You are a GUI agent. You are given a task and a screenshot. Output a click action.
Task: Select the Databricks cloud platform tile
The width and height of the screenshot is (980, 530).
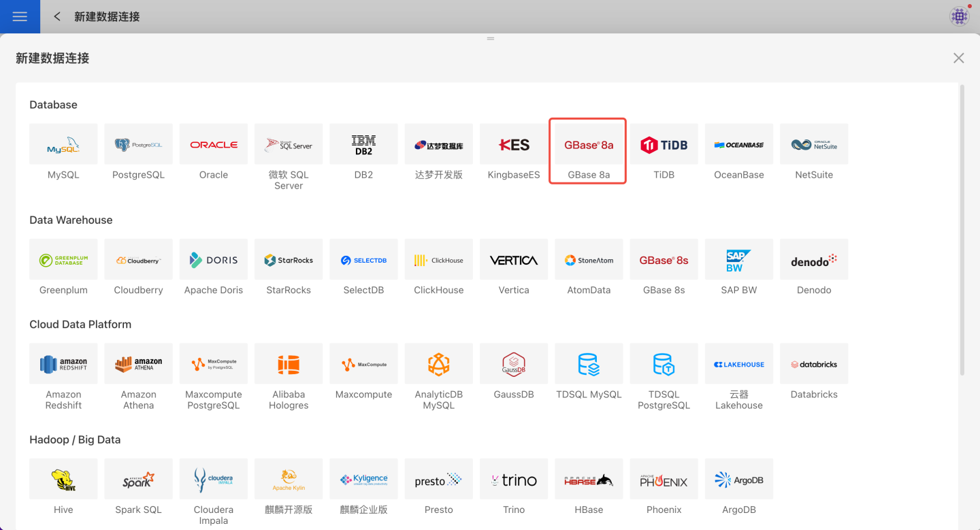click(x=814, y=364)
